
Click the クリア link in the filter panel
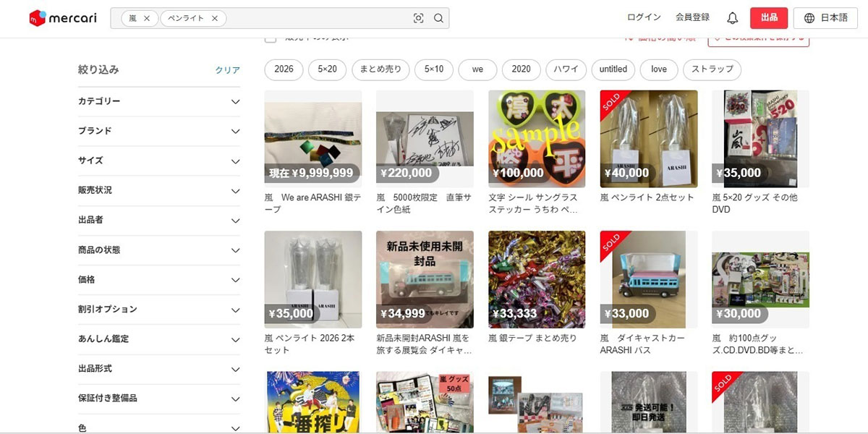pos(227,69)
